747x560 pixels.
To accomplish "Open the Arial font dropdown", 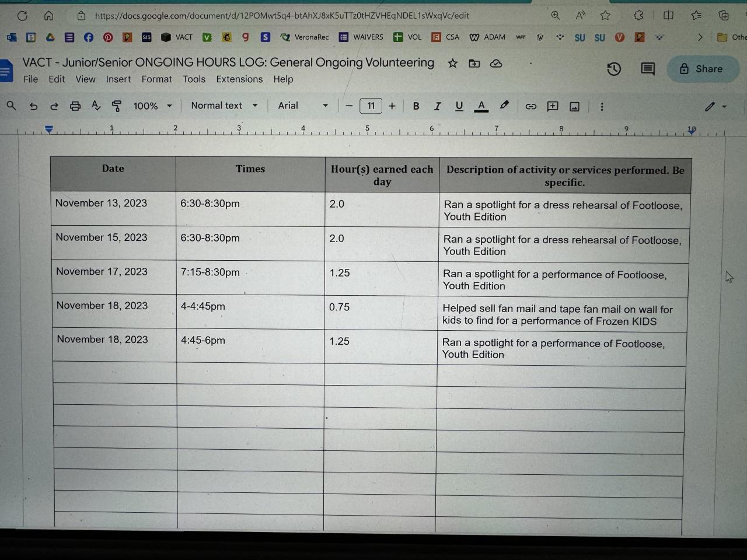I will click(303, 106).
